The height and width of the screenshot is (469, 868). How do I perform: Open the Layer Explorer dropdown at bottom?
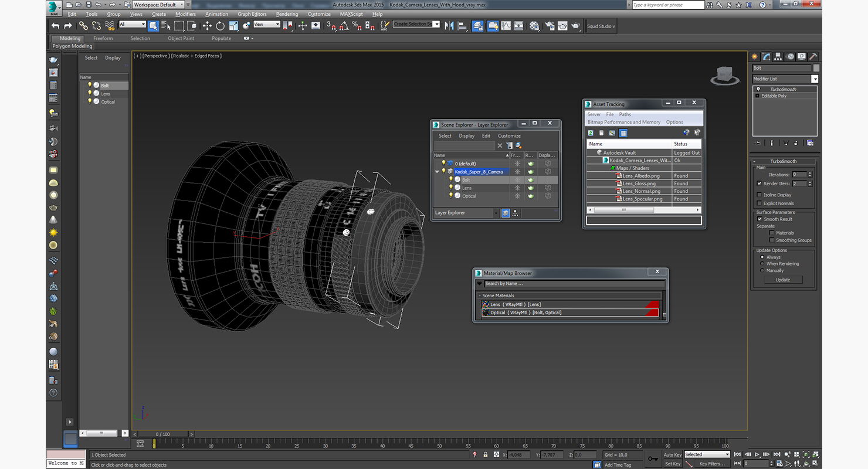pyautogui.click(x=496, y=213)
